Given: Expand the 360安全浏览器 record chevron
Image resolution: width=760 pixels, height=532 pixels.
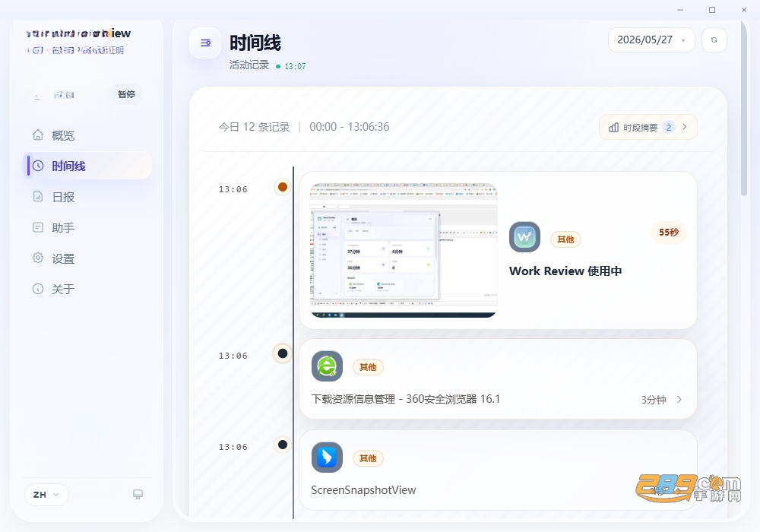Looking at the screenshot, I should 679,399.
